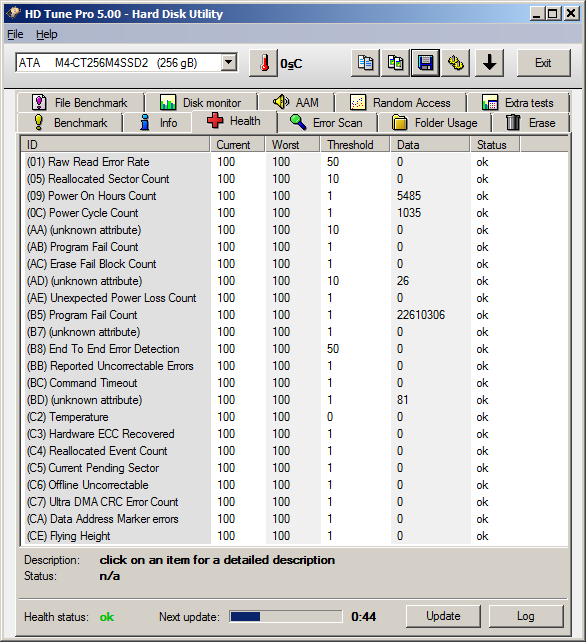
Task: Select the (B5) Program Fail Count row
Action: click(294, 315)
